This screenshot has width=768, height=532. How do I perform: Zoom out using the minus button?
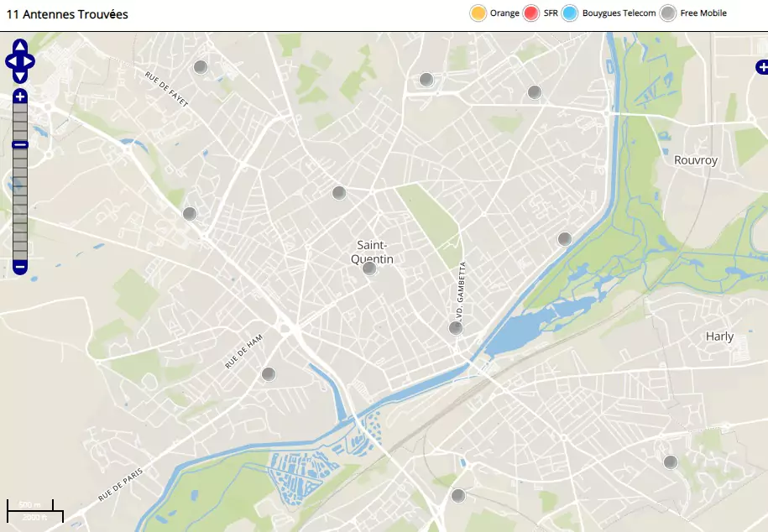pyautogui.click(x=20, y=268)
